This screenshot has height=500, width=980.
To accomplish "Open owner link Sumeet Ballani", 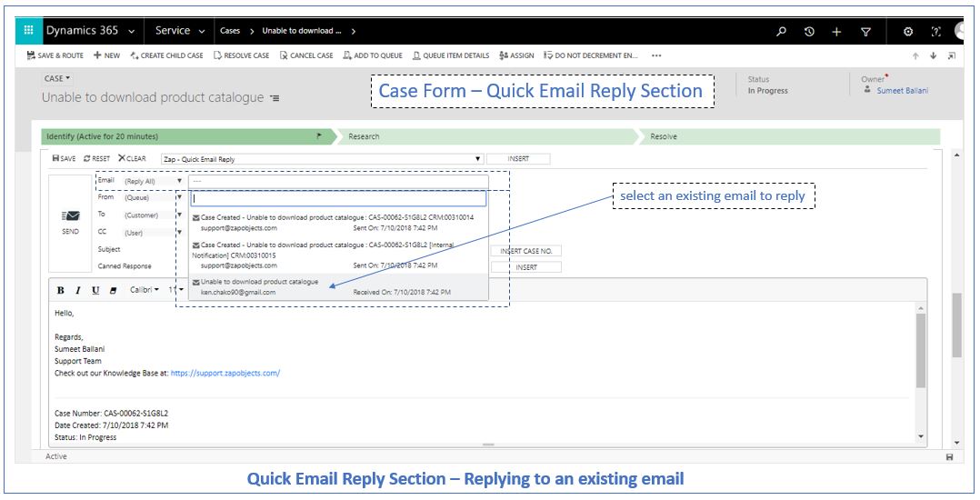I will [902, 91].
